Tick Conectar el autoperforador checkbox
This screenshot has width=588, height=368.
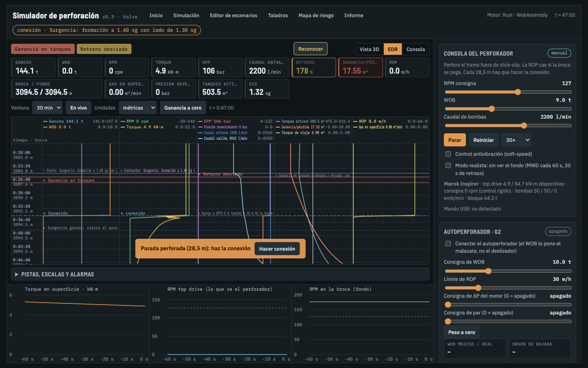[448, 244]
